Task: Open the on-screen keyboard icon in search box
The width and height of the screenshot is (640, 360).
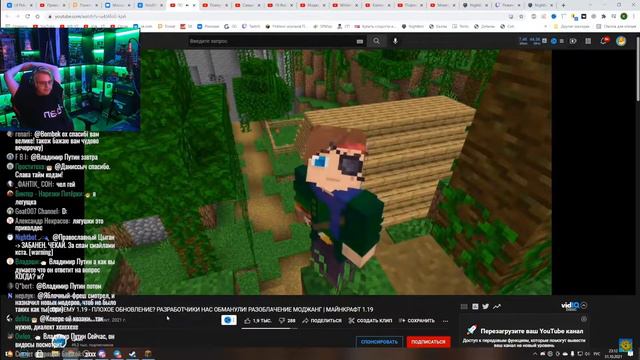Action: [360, 41]
